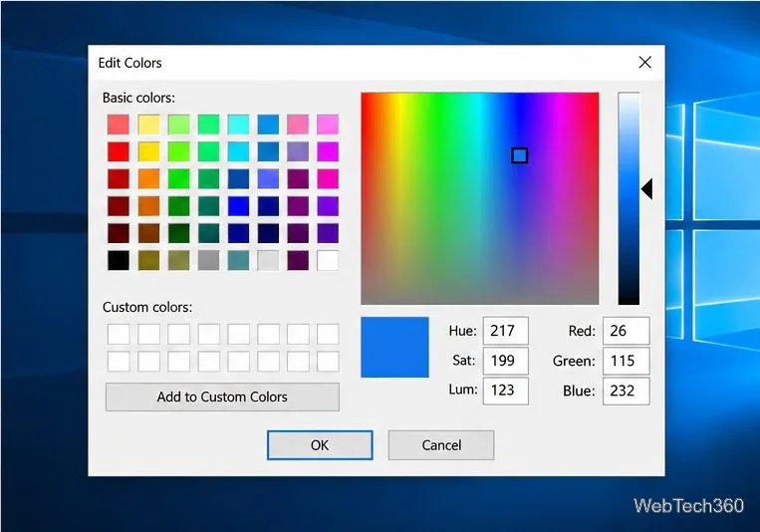Click the "Edit Colors" title text
This screenshot has width=760, height=532.
129,63
